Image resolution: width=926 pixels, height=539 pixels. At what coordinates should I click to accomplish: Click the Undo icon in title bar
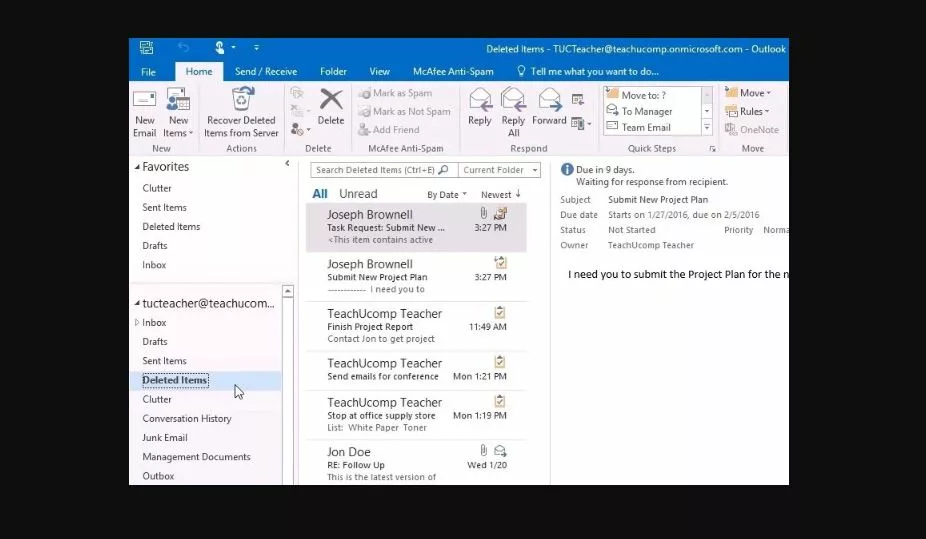point(183,47)
